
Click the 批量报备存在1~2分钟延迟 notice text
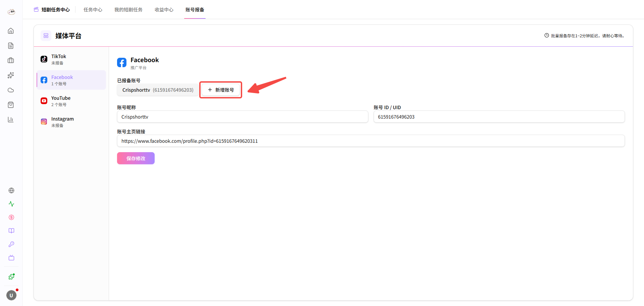[589, 36]
